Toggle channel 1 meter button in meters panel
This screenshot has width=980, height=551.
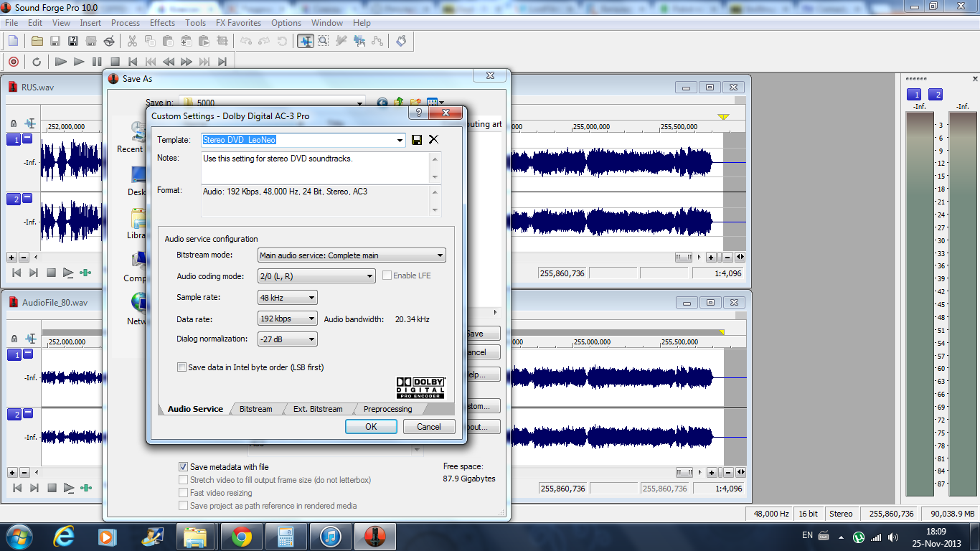[x=914, y=95]
